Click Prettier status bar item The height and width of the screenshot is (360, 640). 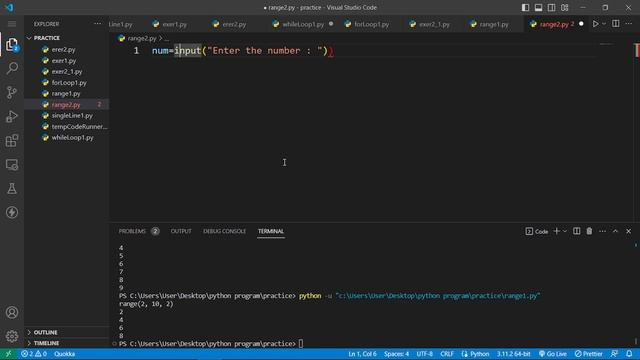[589, 354]
